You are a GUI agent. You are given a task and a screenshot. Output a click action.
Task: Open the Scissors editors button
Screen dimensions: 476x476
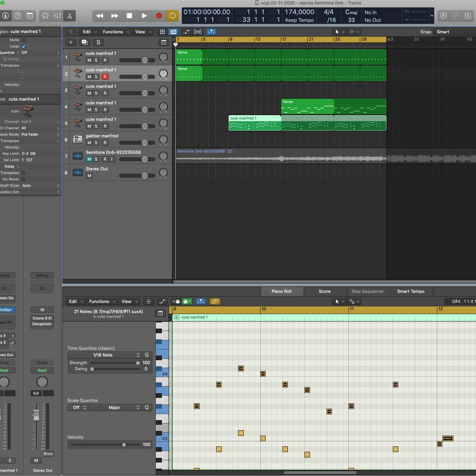(x=69, y=16)
